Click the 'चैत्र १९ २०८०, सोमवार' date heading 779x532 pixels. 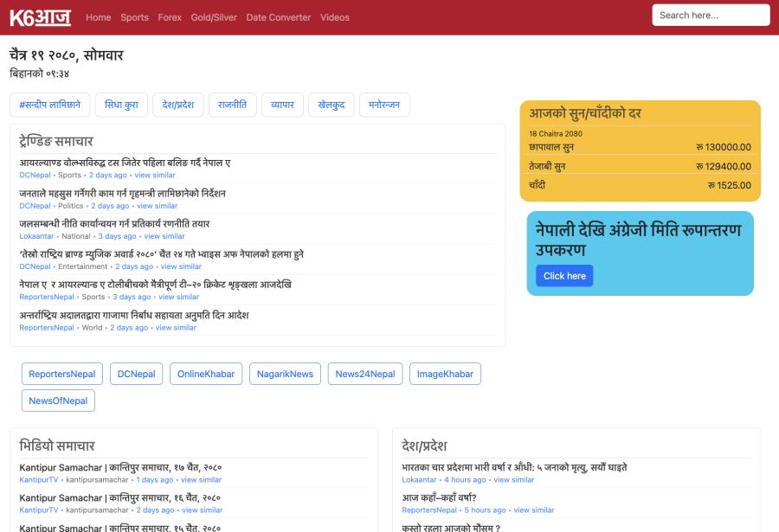click(x=66, y=54)
